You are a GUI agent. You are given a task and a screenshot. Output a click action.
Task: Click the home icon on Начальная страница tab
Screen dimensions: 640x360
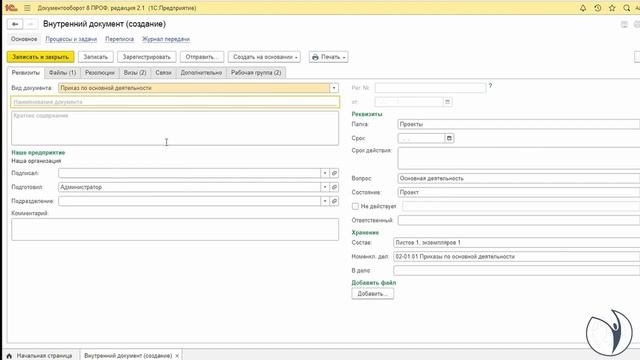click(9, 356)
